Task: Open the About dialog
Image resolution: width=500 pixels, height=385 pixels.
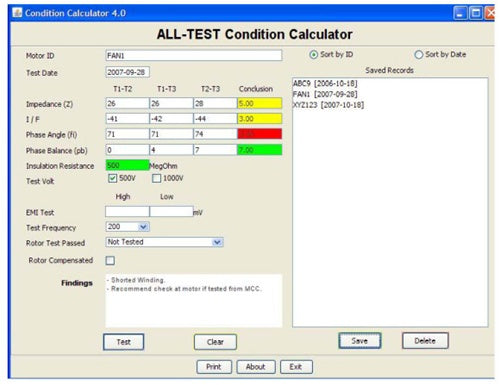Action: [x=256, y=367]
